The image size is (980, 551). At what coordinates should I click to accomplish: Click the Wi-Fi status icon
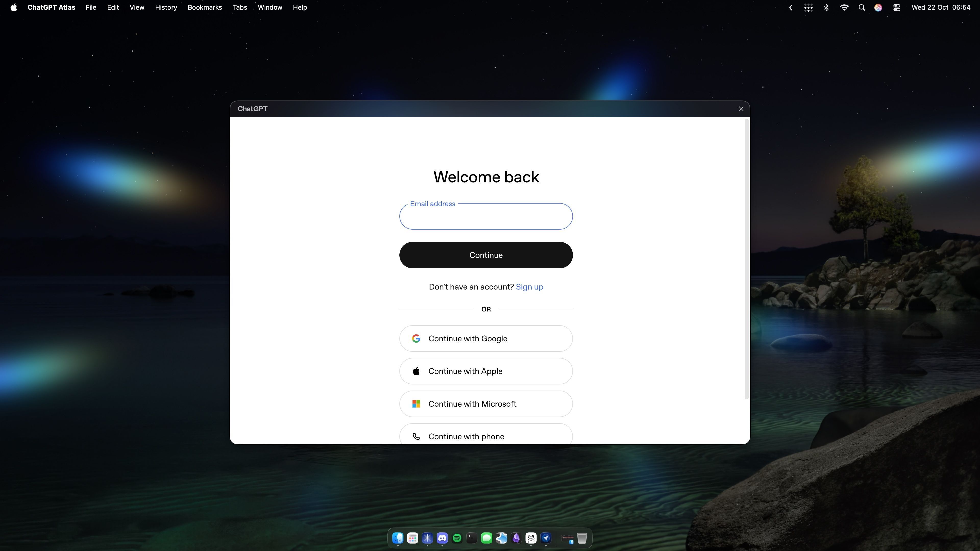pyautogui.click(x=844, y=8)
